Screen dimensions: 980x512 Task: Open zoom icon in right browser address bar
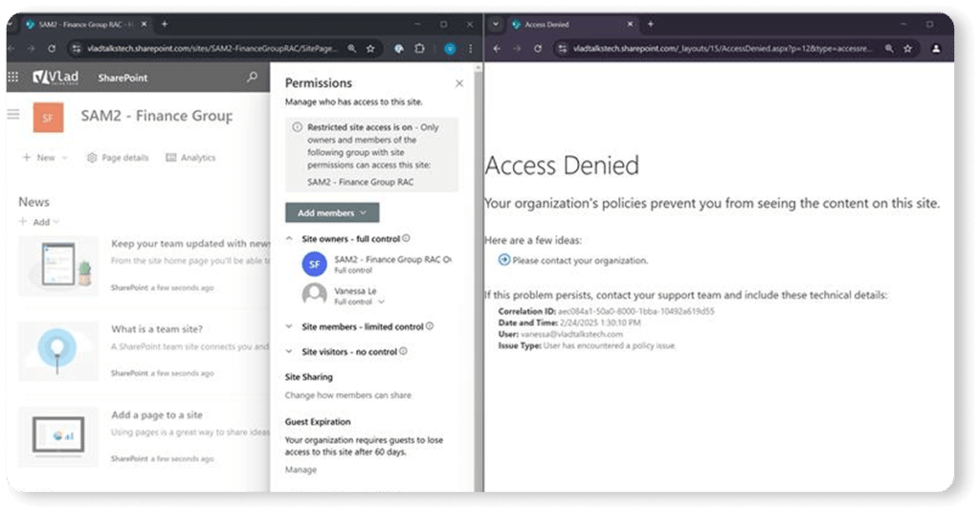889,48
